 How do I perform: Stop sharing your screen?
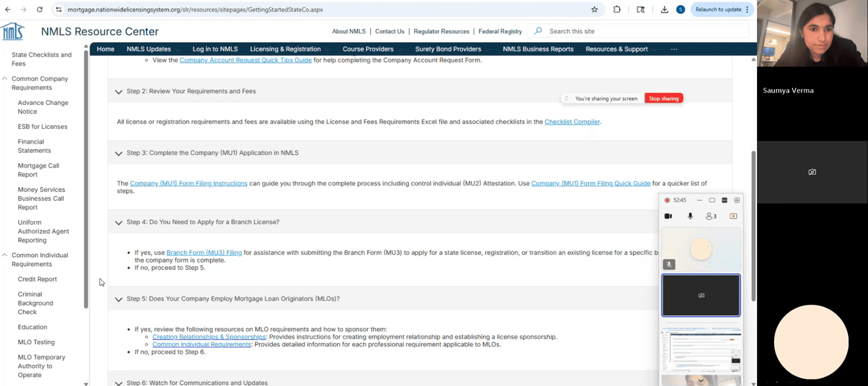point(664,99)
